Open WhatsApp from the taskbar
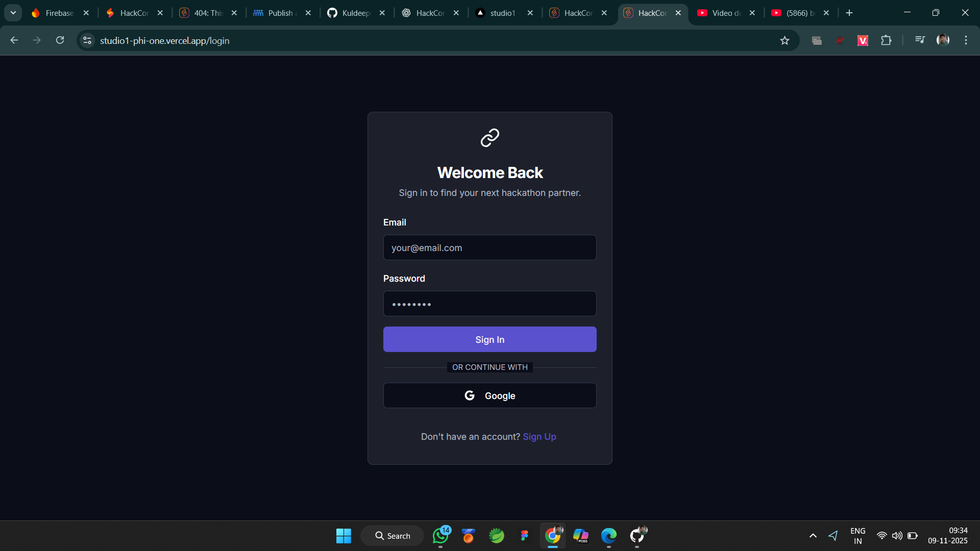This screenshot has height=551, width=980. pyautogui.click(x=440, y=536)
